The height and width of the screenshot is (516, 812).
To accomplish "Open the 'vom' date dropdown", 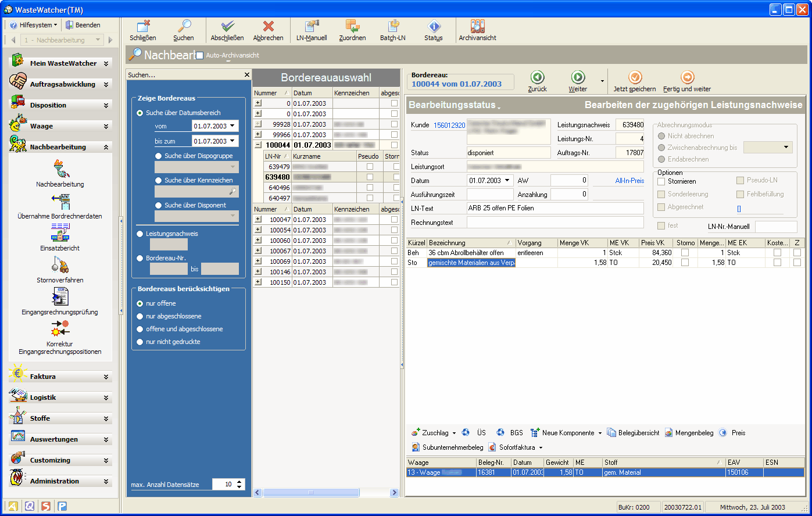I will [x=232, y=125].
